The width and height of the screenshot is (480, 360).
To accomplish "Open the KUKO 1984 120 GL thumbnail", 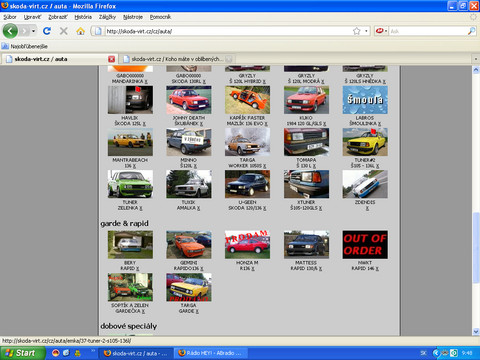I will click(x=306, y=100).
